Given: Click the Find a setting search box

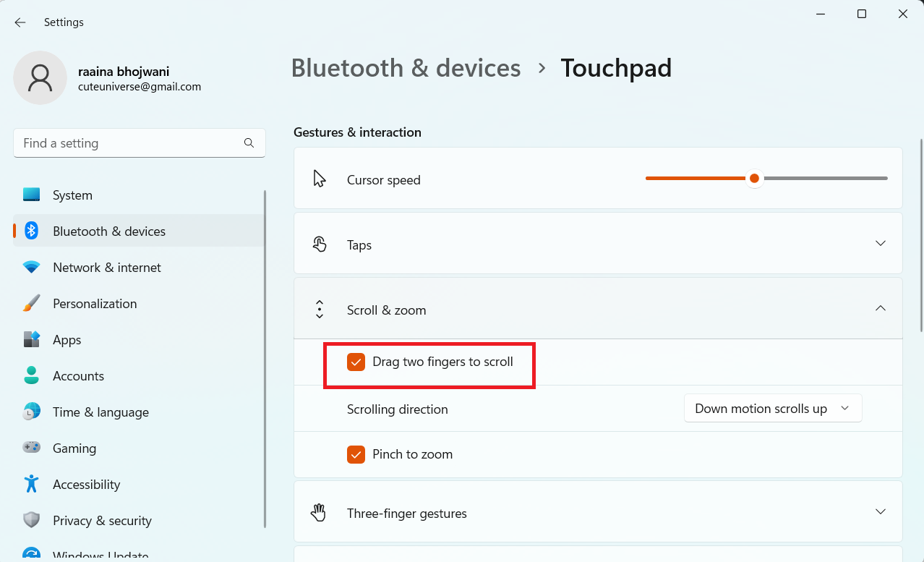Looking at the screenshot, I should click(130, 143).
